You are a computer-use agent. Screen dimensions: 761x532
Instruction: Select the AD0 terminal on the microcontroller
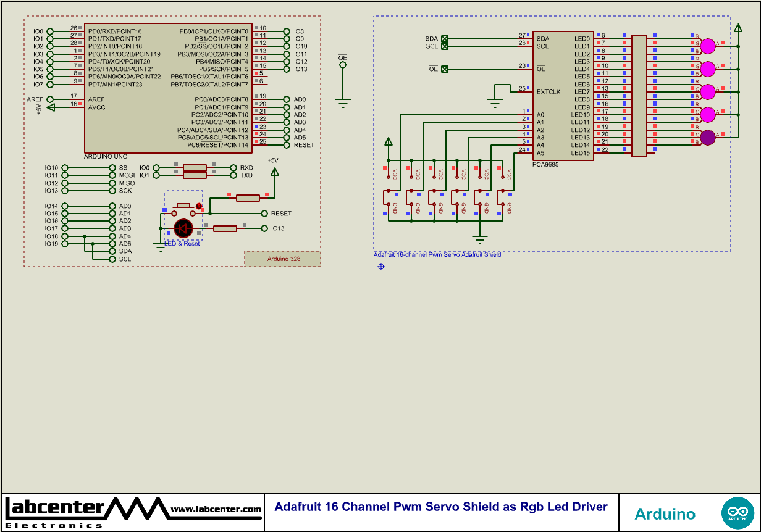tap(287, 98)
